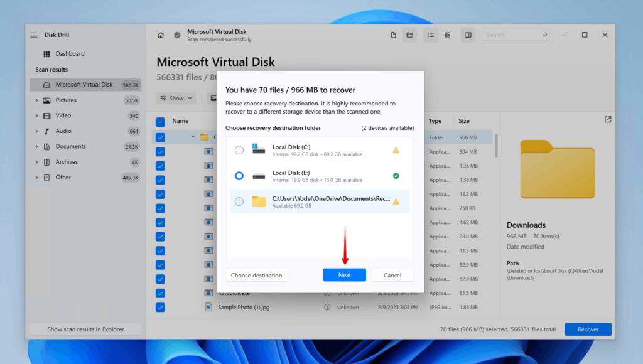
Task: Select Local Disk (C:) as recovery destination
Action: click(x=239, y=149)
